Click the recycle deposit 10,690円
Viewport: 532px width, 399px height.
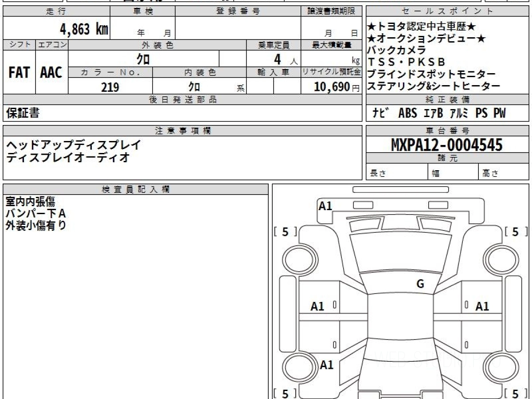pos(337,87)
